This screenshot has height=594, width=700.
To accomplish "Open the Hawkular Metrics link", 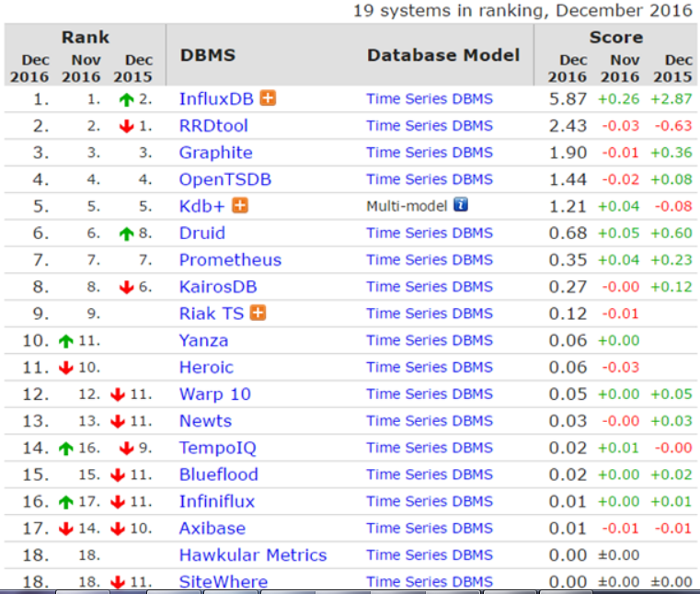I will (x=253, y=554).
